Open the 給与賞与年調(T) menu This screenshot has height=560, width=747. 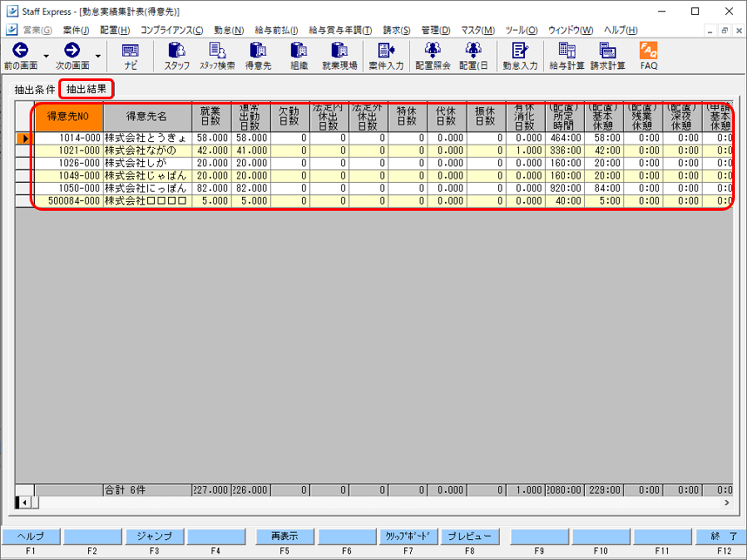point(340,30)
